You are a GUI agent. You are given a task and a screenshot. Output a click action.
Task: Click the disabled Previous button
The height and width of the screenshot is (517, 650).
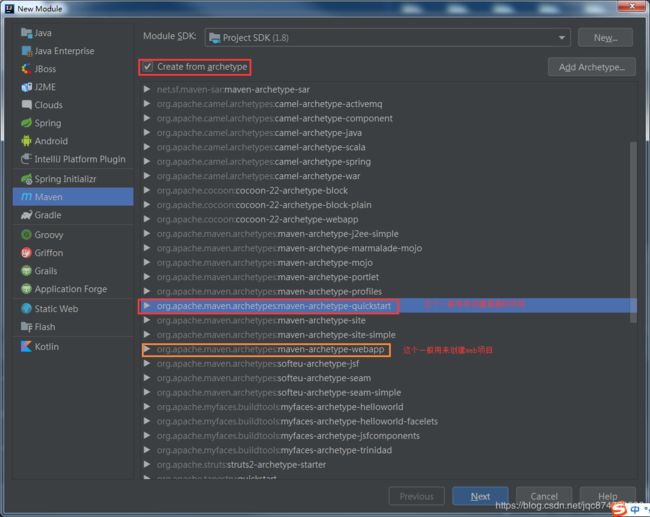click(417, 496)
